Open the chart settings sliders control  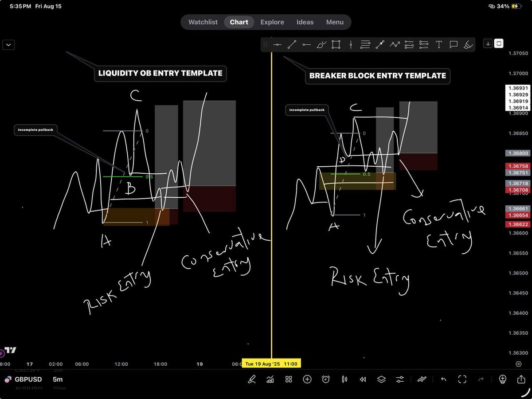pyautogui.click(x=400, y=379)
